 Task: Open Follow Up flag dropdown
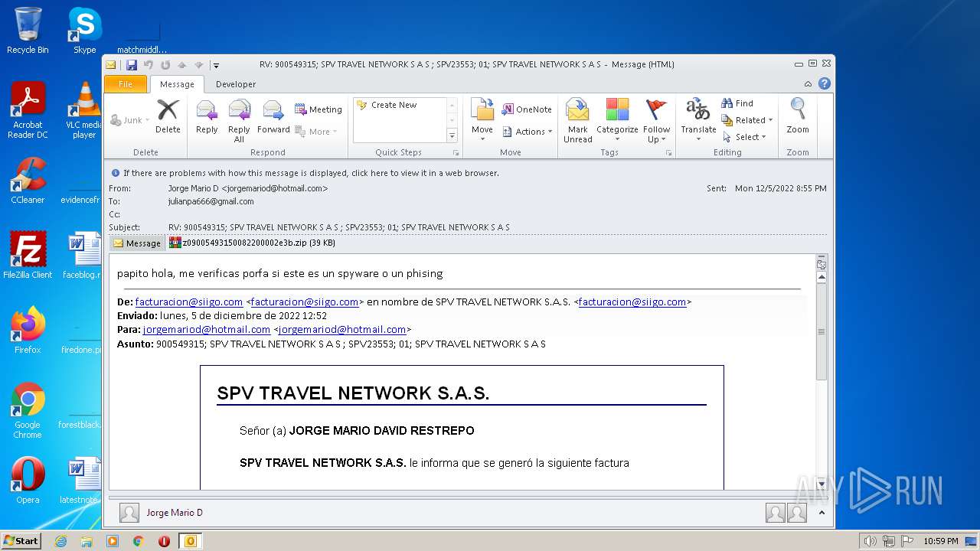coord(656,121)
